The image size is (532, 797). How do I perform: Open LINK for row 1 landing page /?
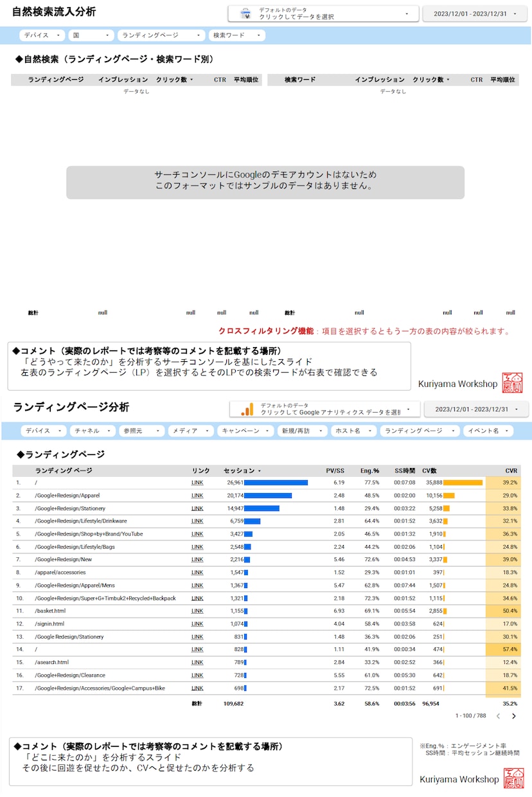[x=197, y=483]
